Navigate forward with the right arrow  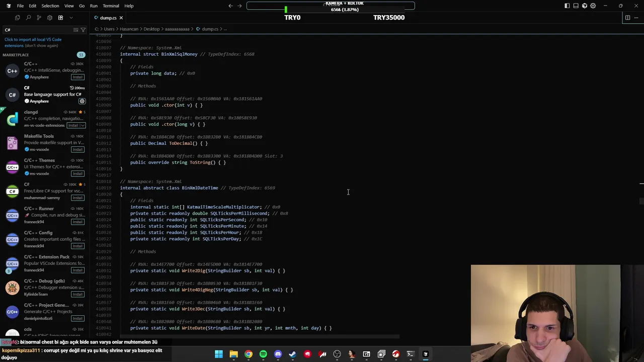pos(239,6)
